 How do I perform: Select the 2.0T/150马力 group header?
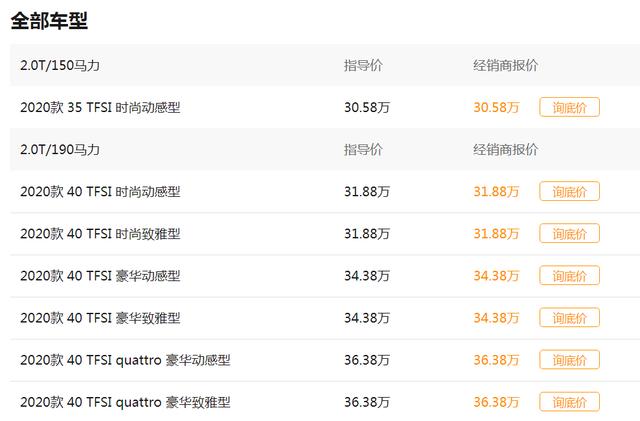pyautogui.click(x=60, y=65)
